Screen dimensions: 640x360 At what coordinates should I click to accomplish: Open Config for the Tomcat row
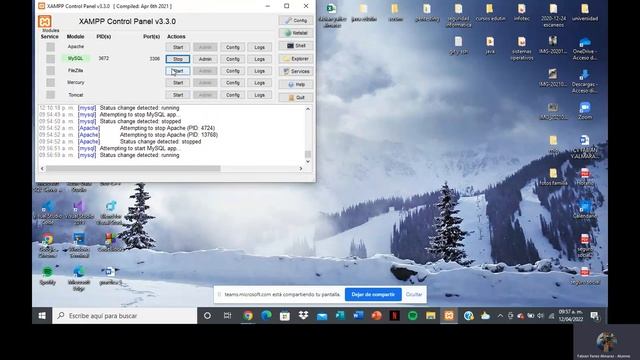coord(233,95)
